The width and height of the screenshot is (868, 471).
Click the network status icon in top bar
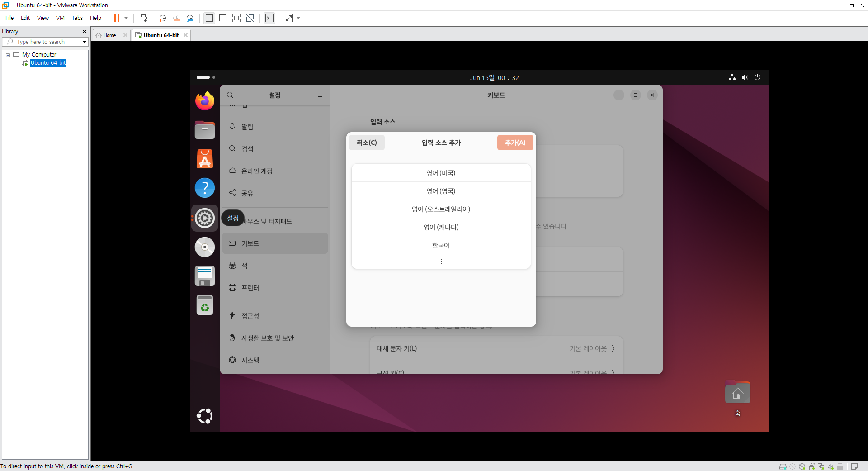point(732,77)
